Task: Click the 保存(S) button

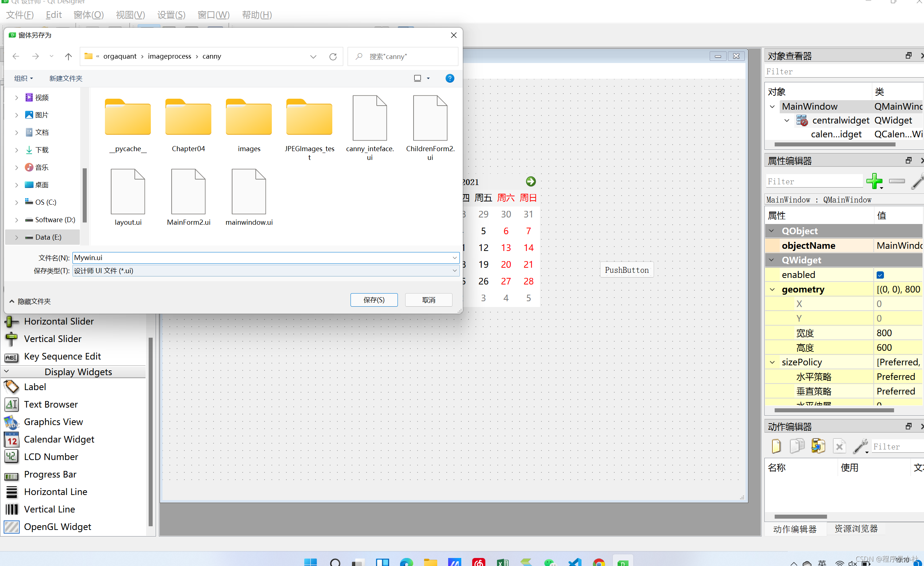Action: (373, 300)
